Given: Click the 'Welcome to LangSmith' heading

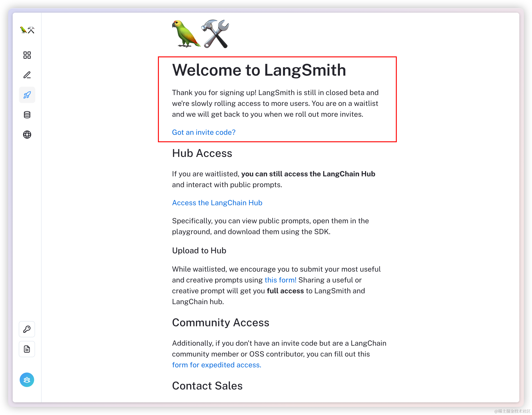Looking at the screenshot, I should [x=259, y=70].
